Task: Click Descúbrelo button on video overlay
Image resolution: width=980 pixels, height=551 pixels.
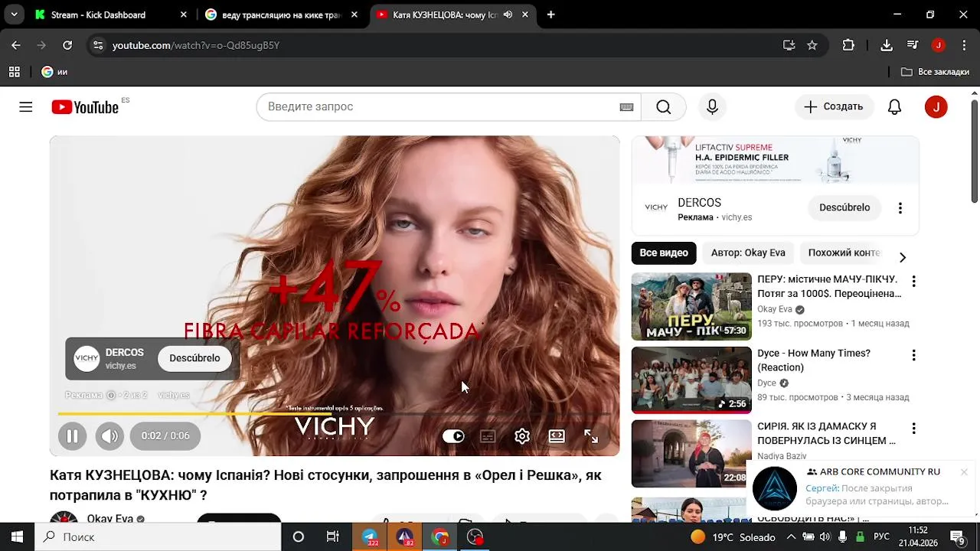Action: click(194, 358)
